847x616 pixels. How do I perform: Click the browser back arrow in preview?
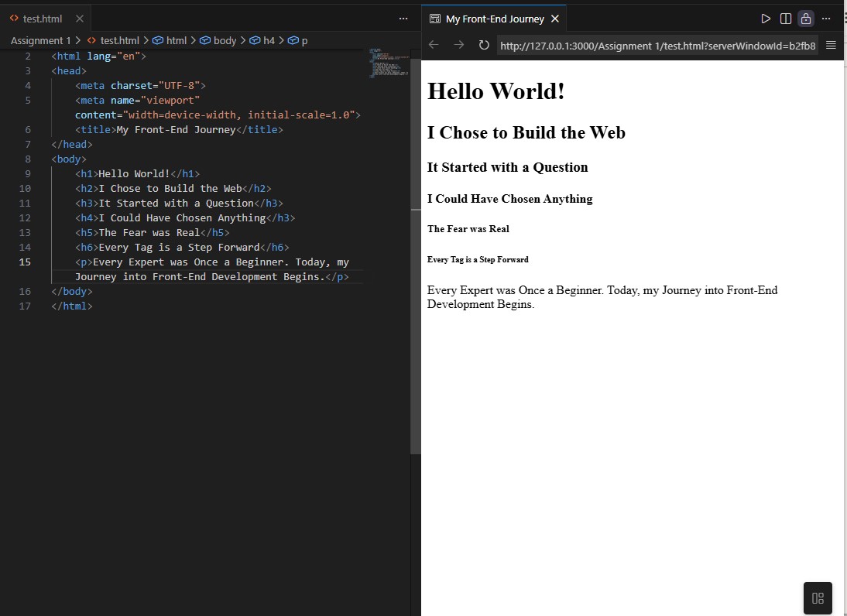(x=434, y=45)
